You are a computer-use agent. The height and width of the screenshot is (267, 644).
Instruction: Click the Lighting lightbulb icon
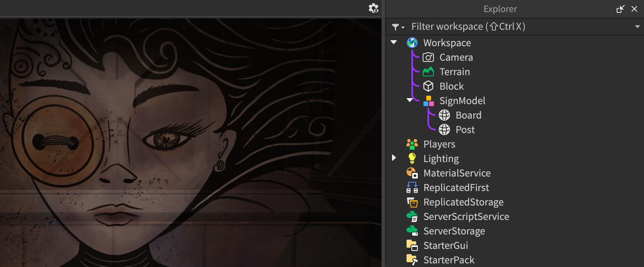tap(412, 158)
